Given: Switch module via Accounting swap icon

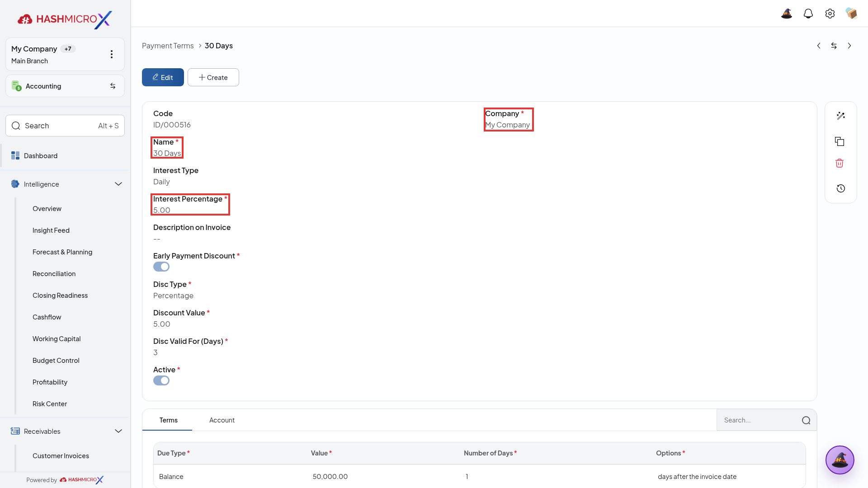Looking at the screenshot, I should (x=113, y=86).
